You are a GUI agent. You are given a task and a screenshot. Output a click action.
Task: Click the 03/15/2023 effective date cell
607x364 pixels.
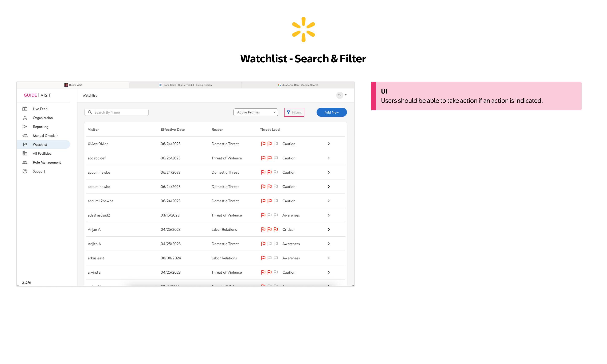click(170, 215)
